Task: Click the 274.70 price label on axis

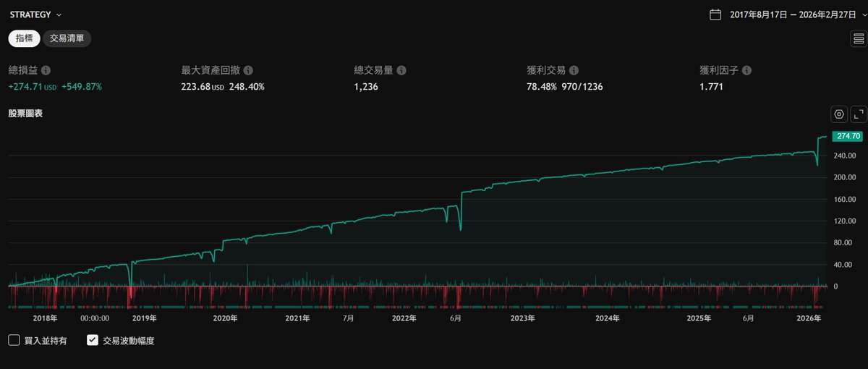Action: pos(846,136)
